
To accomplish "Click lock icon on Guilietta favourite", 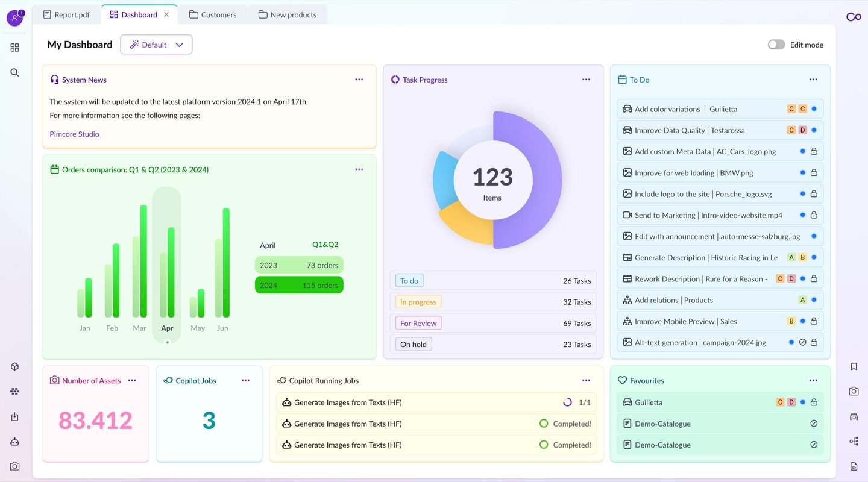I will [x=814, y=402].
